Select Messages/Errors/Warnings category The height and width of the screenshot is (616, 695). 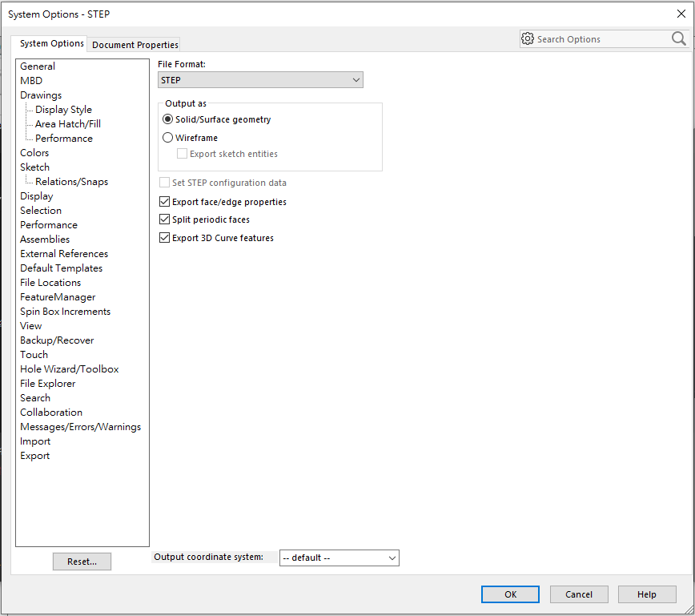pos(80,427)
